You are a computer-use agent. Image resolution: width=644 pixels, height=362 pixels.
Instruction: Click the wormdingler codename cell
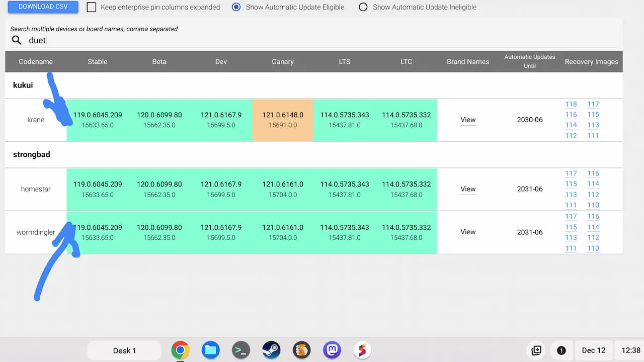point(36,232)
